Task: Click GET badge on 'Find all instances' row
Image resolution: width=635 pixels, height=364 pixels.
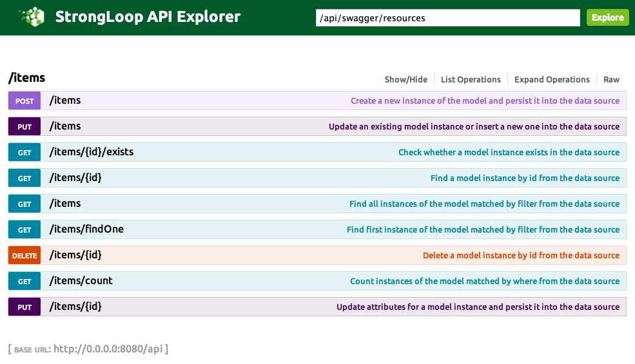Action: click(x=24, y=204)
